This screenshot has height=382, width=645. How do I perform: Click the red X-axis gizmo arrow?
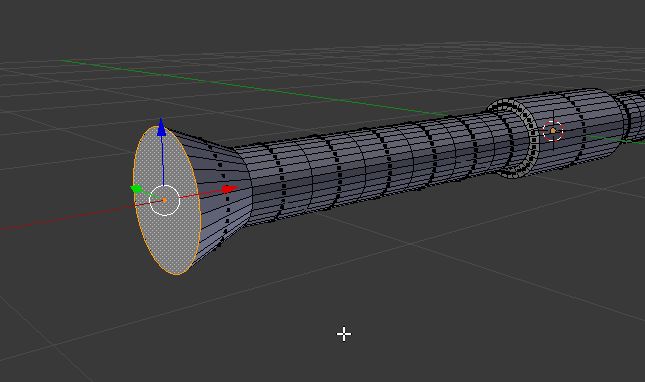[230, 189]
